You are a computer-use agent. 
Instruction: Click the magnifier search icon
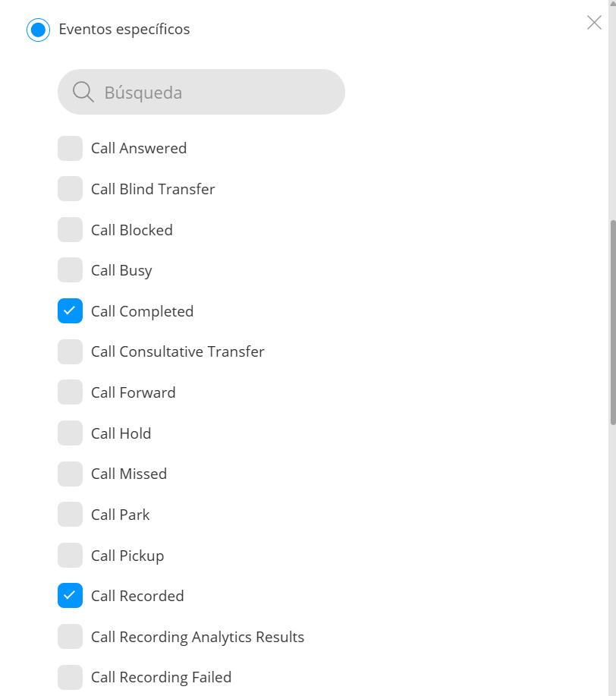pyautogui.click(x=83, y=92)
